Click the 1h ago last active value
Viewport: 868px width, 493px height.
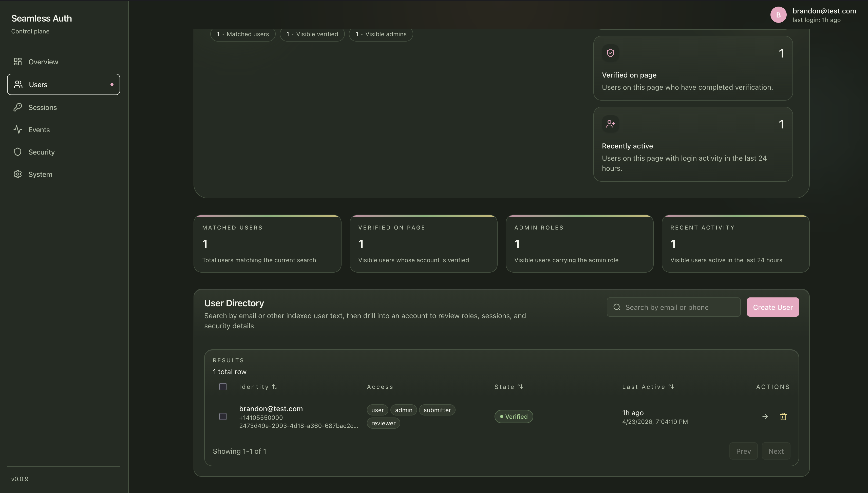click(x=633, y=413)
